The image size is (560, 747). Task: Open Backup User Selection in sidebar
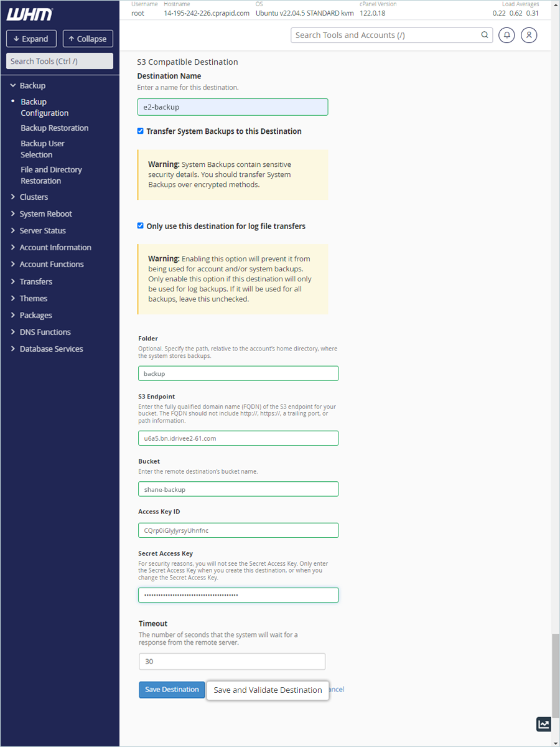point(42,149)
